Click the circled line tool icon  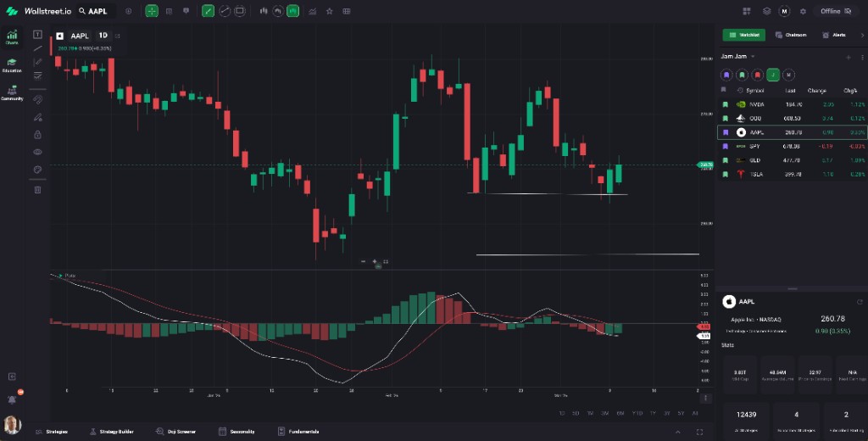click(225, 11)
